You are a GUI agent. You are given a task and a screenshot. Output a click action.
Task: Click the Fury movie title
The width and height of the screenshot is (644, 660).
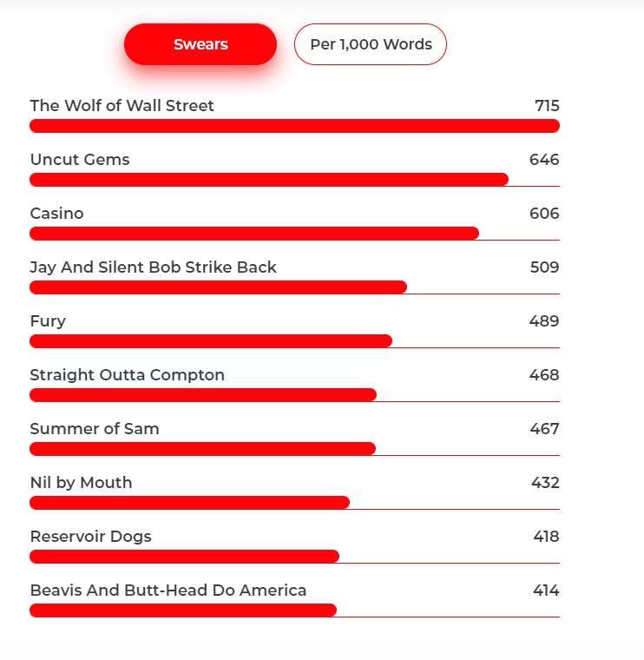point(48,321)
